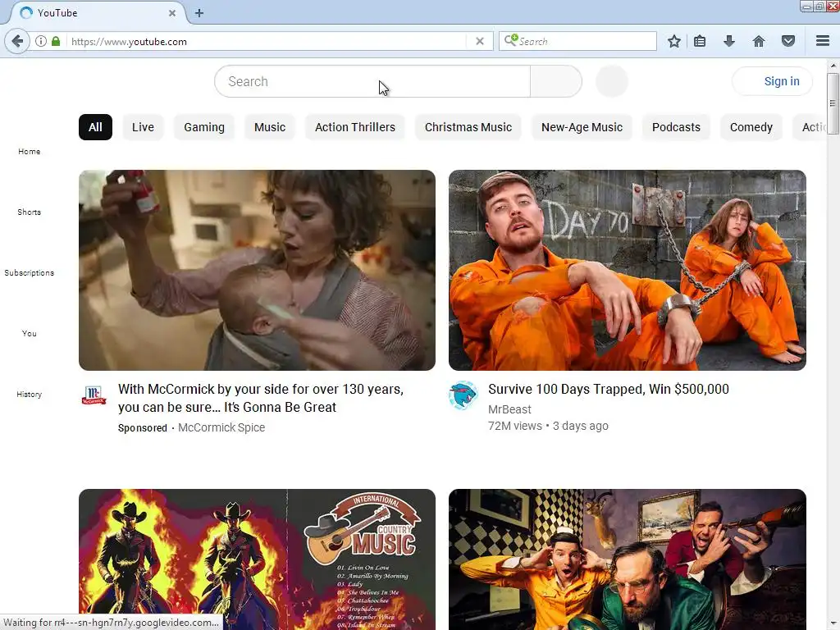Image resolution: width=840 pixels, height=630 pixels.
Task: Focus the browser address bar
Action: [x=265, y=41]
